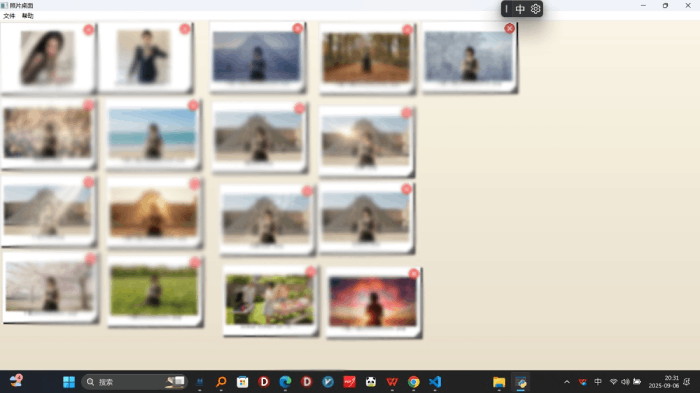Remove the long-haired woman portrait photo
This screenshot has width=700, height=393.
point(88,29)
